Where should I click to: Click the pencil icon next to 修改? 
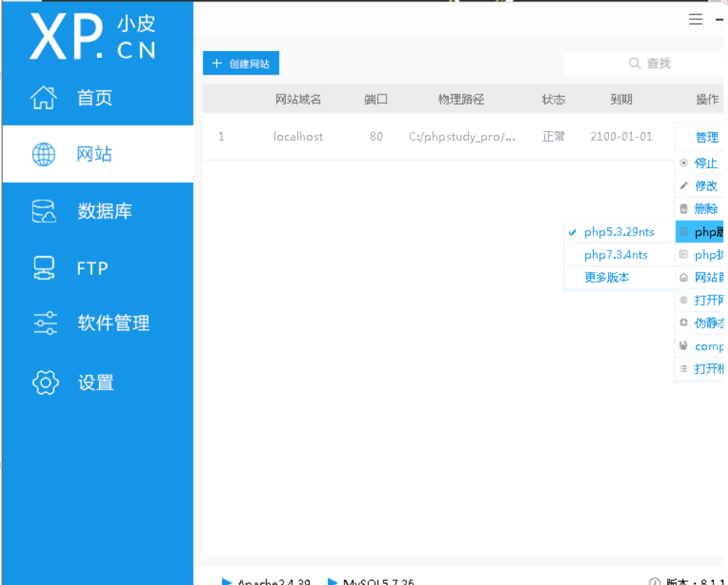pyautogui.click(x=682, y=185)
